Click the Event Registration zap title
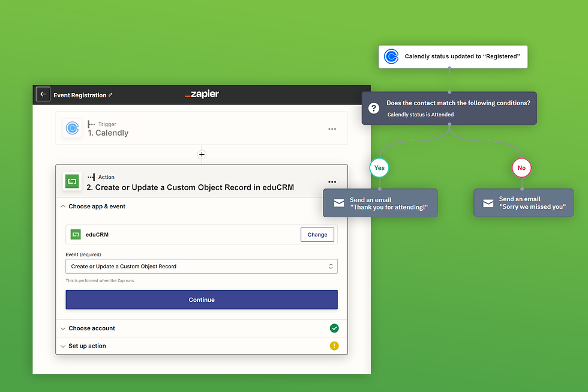The image size is (588, 392). (x=80, y=95)
